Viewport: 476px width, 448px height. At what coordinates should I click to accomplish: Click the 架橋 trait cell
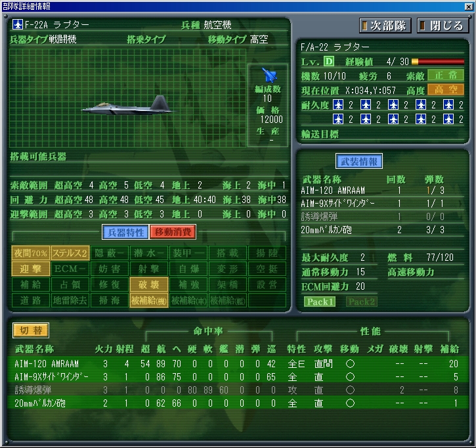tap(228, 285)
